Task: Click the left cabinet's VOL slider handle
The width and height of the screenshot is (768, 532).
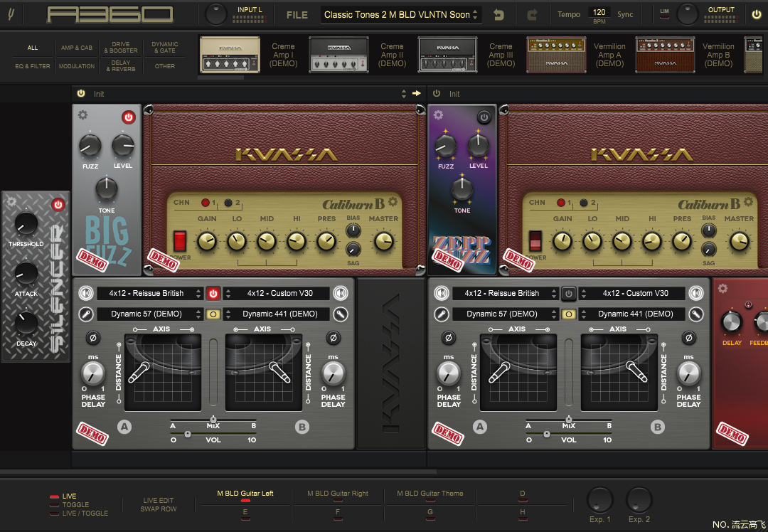Action: (x=188, y=434)
